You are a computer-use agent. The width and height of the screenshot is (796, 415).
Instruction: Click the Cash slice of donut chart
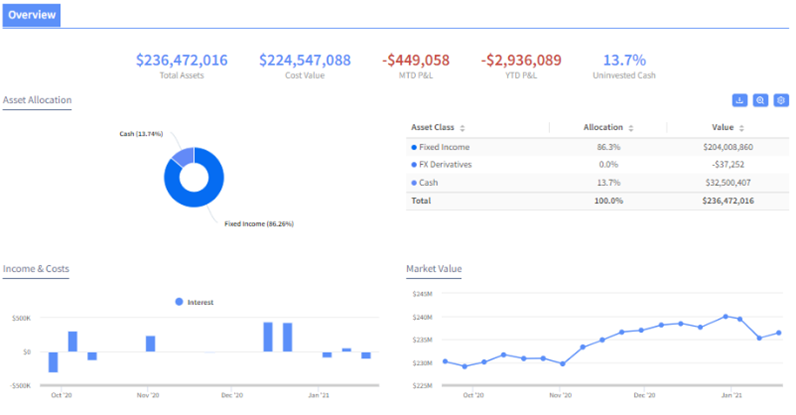click(x=181, y=155)
